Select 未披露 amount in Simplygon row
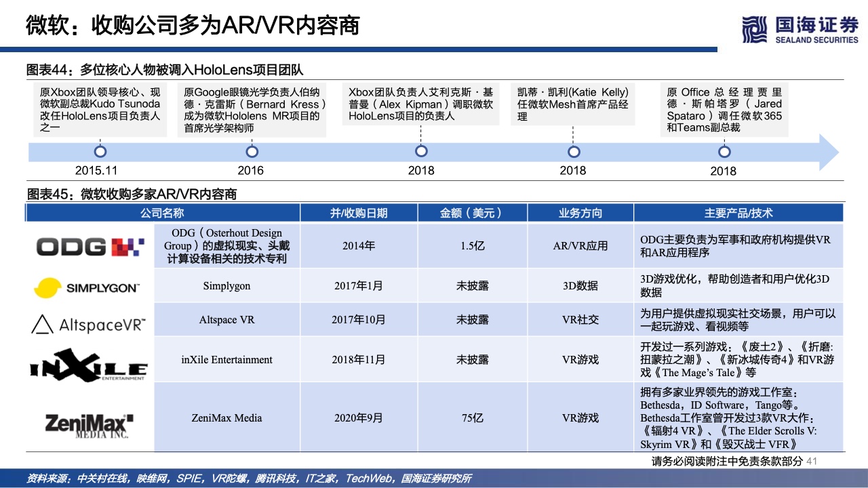This screenshot has width=868, height=488. click(472, 286)
